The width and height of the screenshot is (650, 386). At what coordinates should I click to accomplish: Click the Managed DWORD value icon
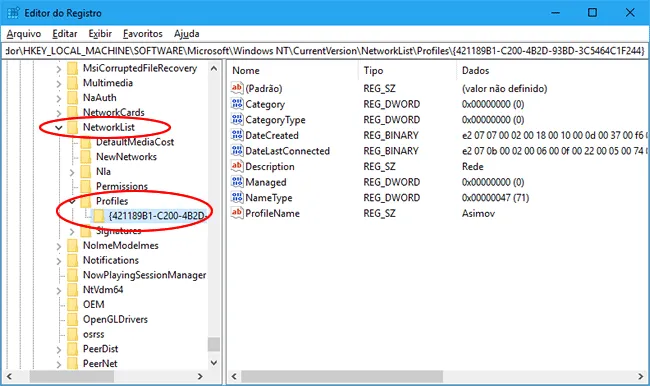[x=237, y=182]
